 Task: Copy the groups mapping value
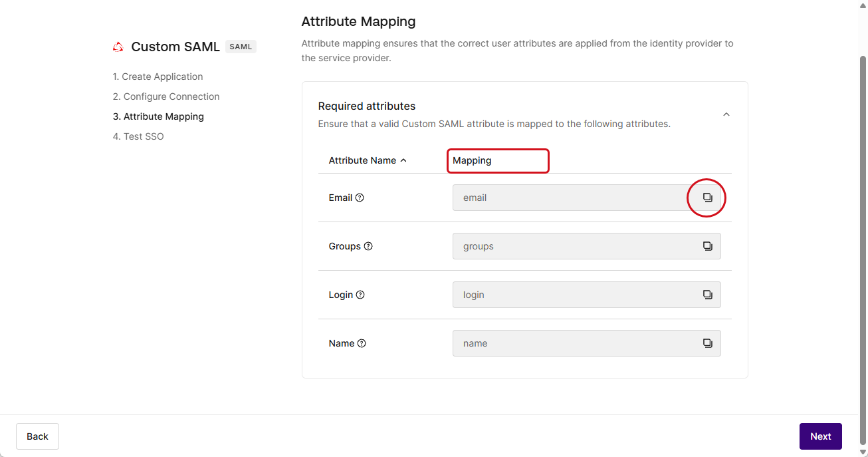click(x=707, y=246)
